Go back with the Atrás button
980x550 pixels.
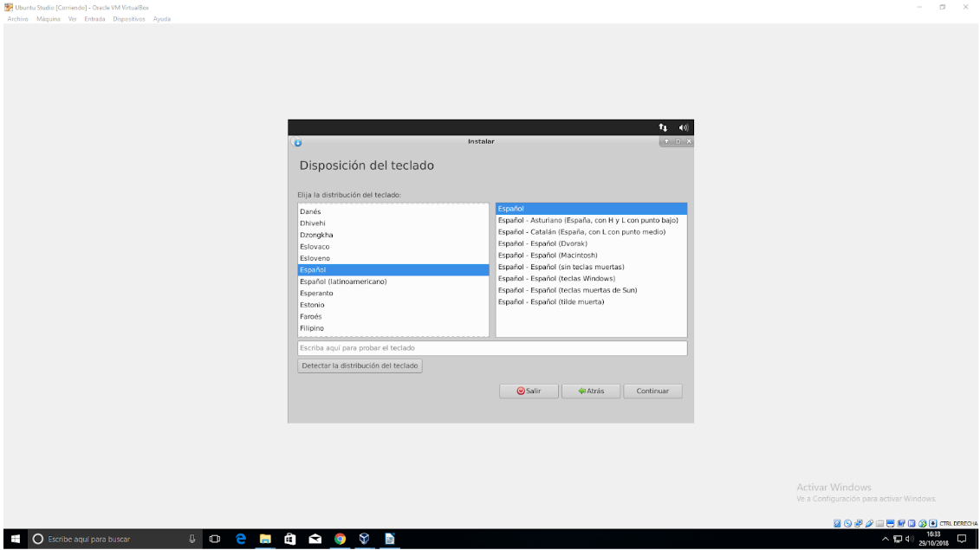click(591, 391)
